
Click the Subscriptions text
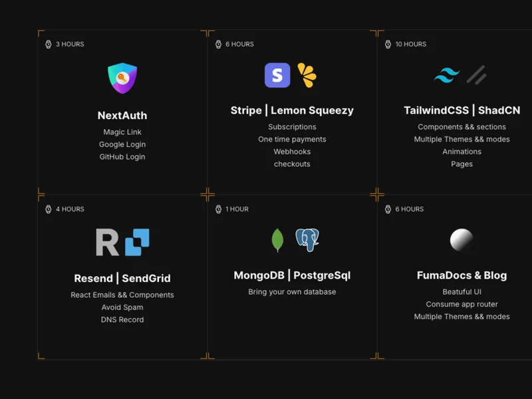tap(292, 127)
